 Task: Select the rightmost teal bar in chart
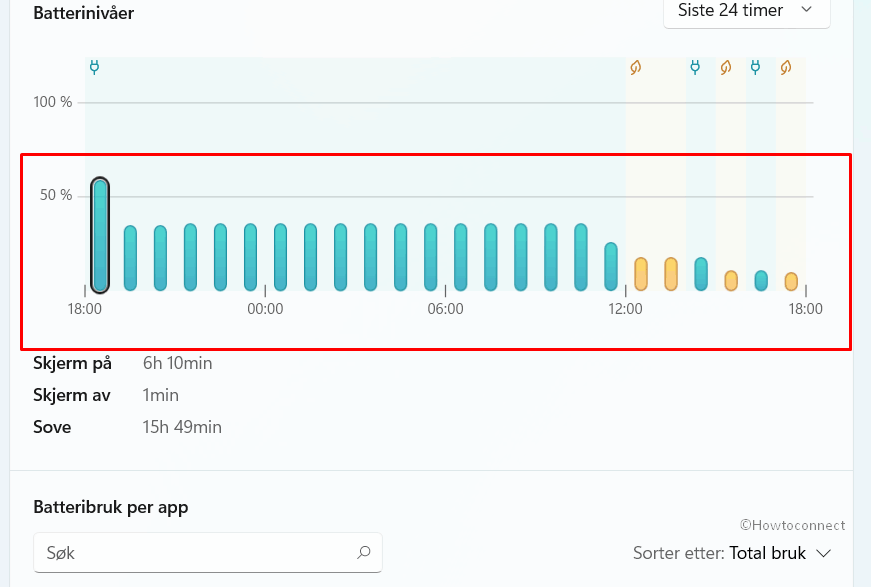761,280
